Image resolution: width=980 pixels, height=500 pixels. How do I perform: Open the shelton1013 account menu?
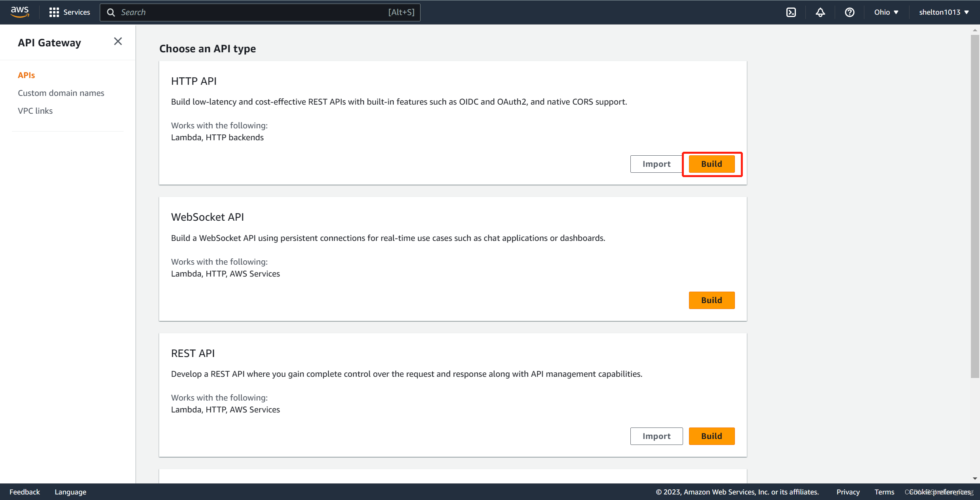pyautogui.click(x=944, y=12)
